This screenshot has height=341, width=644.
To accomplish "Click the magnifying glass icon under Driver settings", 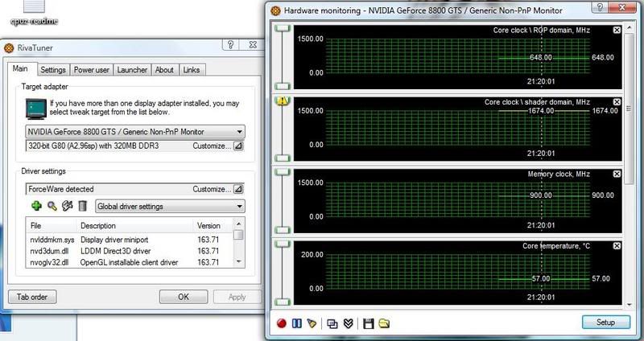I will 52,206.
